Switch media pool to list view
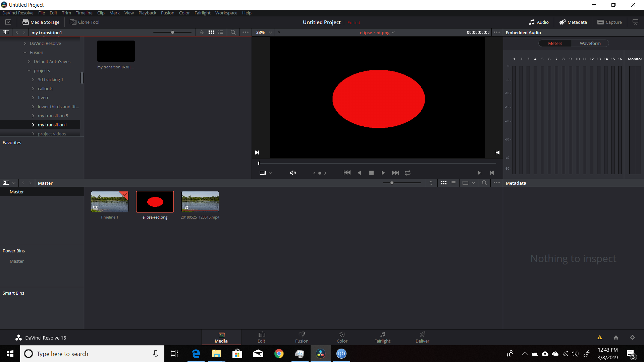The height and width of the screenshot is (362, 644). [453, 183]
